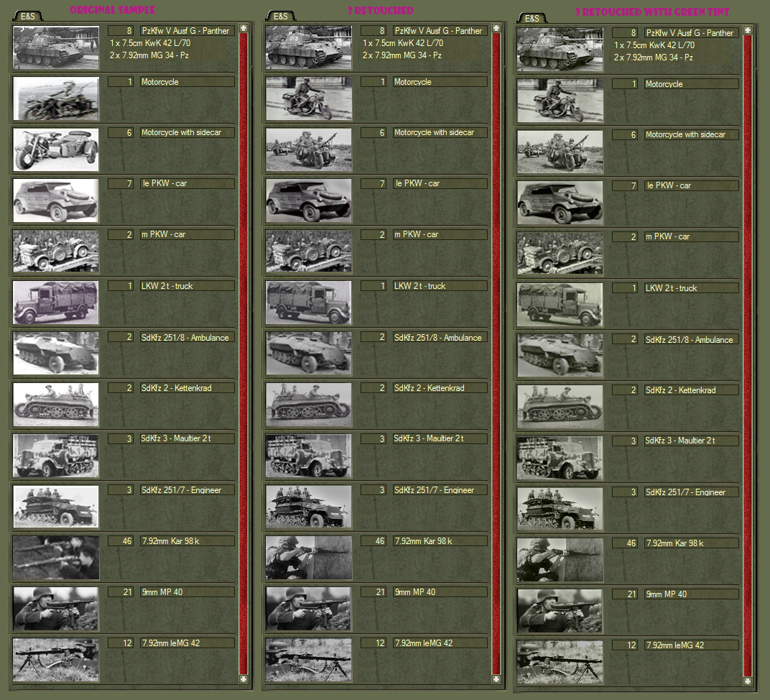The width and height of the screenshot is (770, 700).
Task: Select Motorcycle photo in Green Tint panel
Action: click(560, 101)
